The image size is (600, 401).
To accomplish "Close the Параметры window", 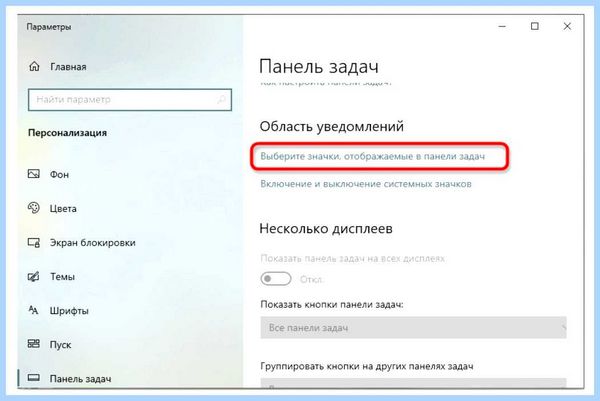I will (x=567, y=26).
